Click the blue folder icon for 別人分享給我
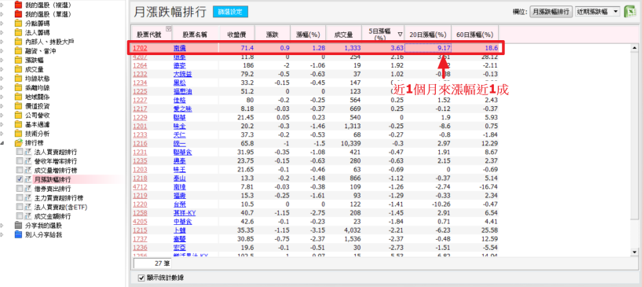Image resolution: width=644 pixels, height=287 pixels. coord(18,235)
